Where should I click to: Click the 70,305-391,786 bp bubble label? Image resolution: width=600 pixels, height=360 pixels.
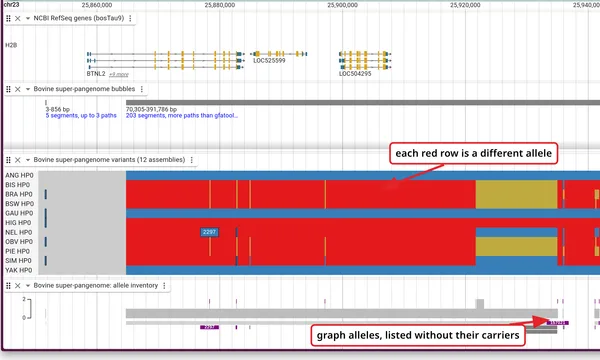click(151, 109)
